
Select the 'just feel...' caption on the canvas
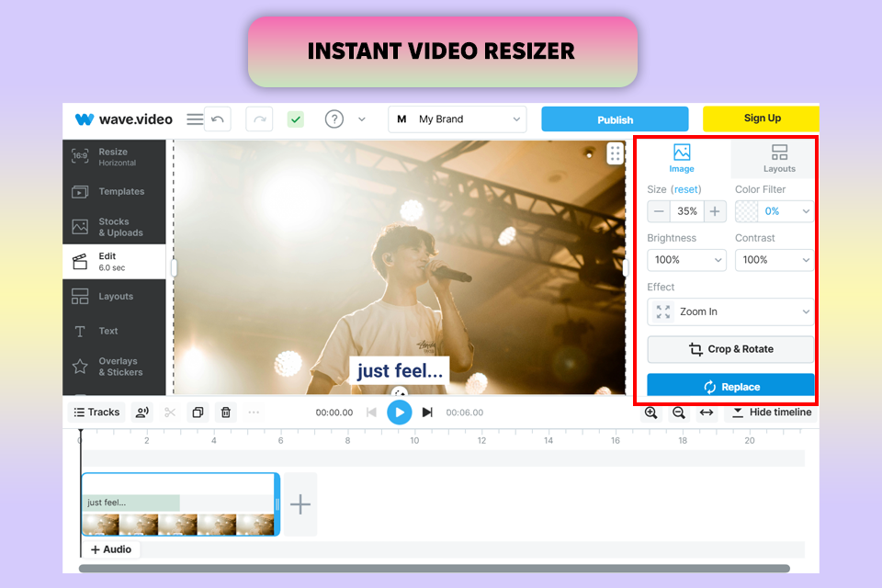pos(400,371)
